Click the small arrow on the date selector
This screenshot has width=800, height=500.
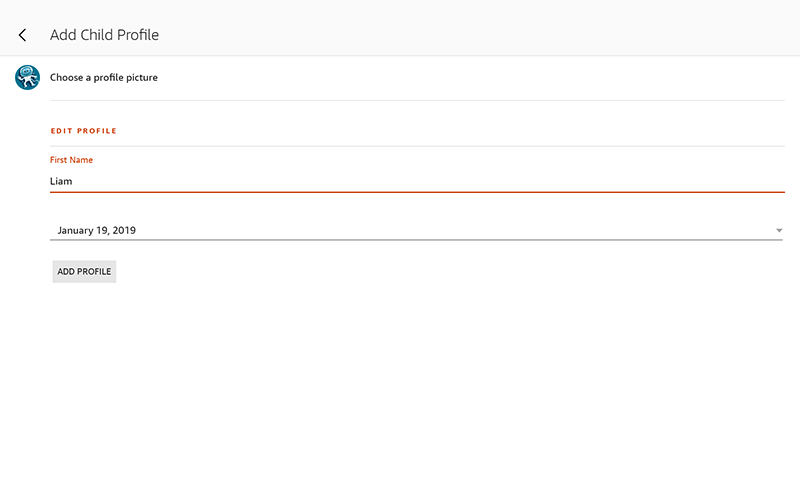(x=779, y=231)
